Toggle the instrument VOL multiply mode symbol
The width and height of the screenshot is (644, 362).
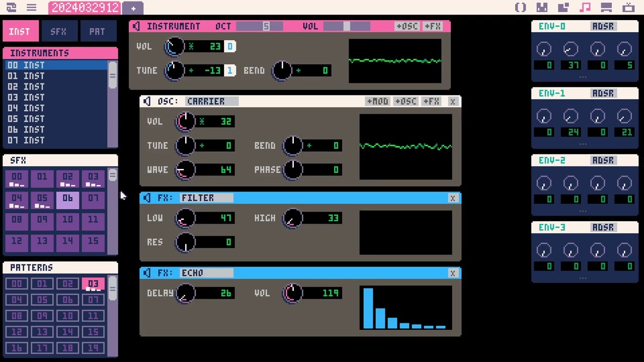point(191,46)
